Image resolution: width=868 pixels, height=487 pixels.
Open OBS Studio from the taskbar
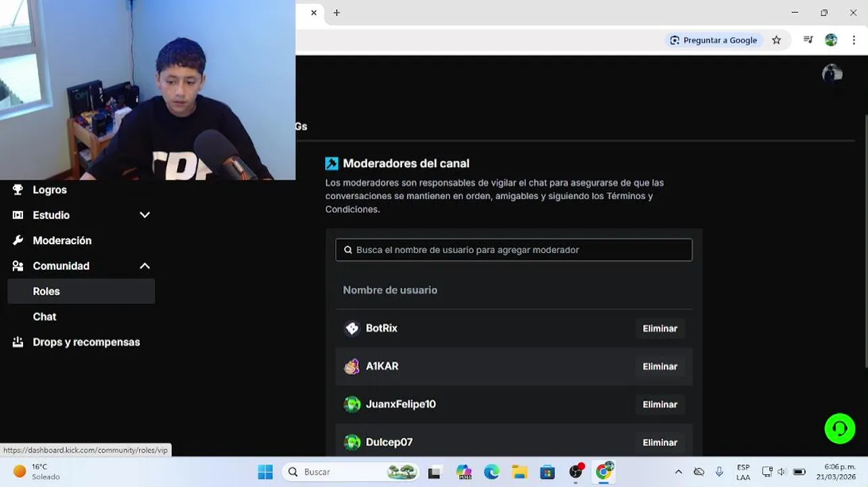point(576,471)
